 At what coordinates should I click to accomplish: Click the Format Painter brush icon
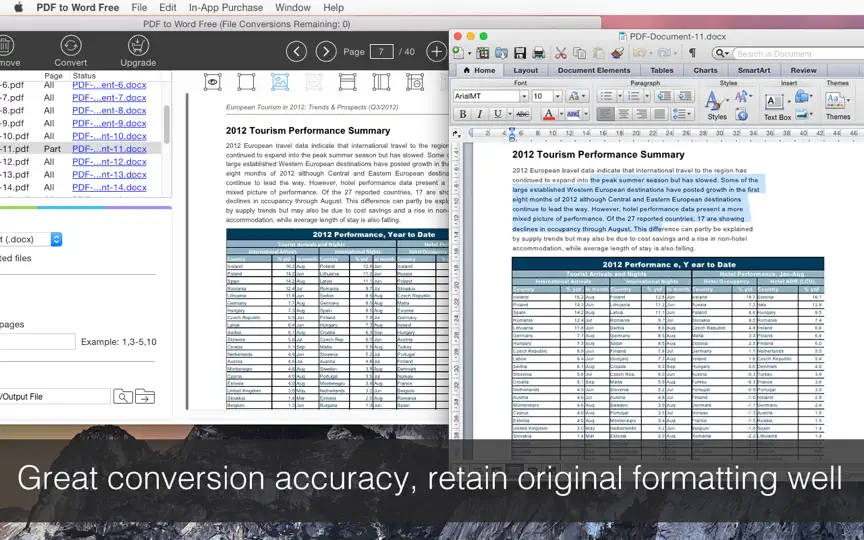tap(617, 53)
